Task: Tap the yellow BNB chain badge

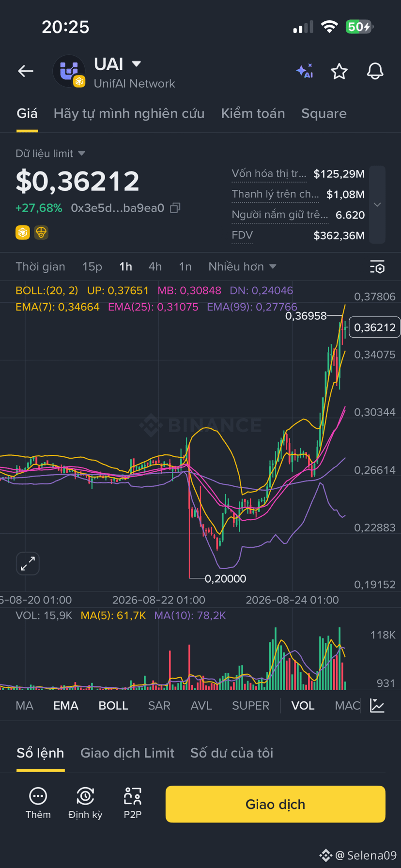Action: pyautogui.click(x=23, y=232)
